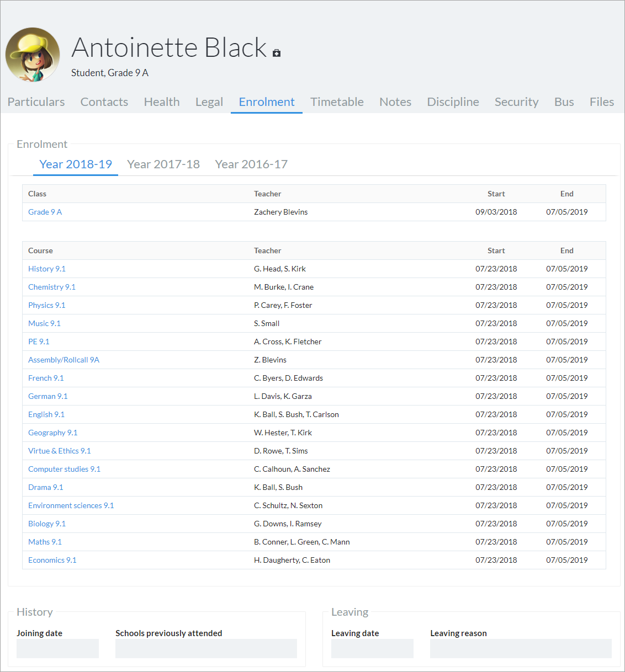Follow the Economics 9.1 link
The height and width of the screenshot is (672, 625).
click(x=52, y=560)
